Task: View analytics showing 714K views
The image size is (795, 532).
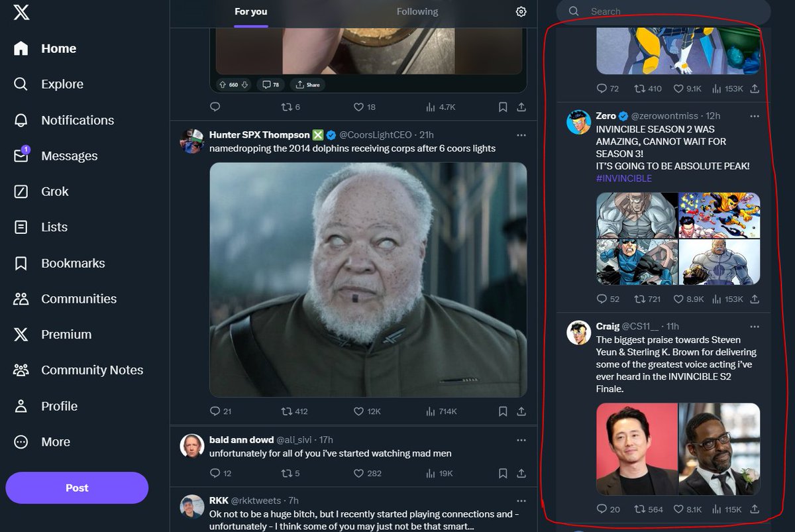Action: point(441,411)
